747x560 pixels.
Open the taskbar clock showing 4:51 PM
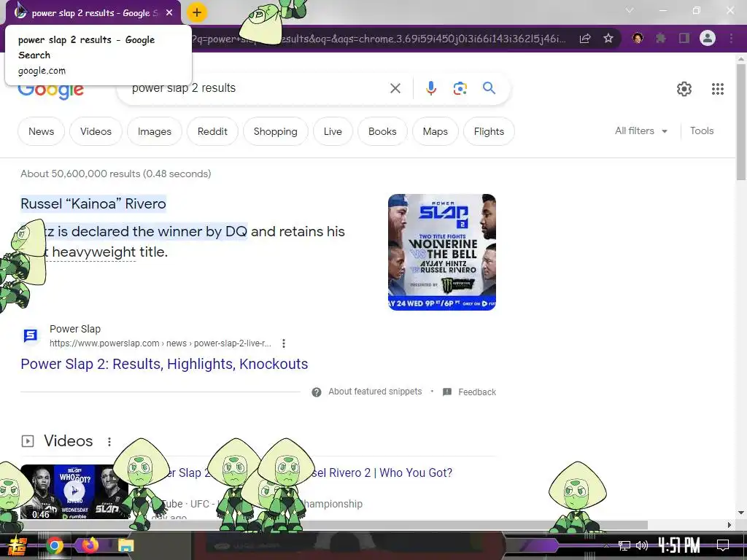(679, 545)
